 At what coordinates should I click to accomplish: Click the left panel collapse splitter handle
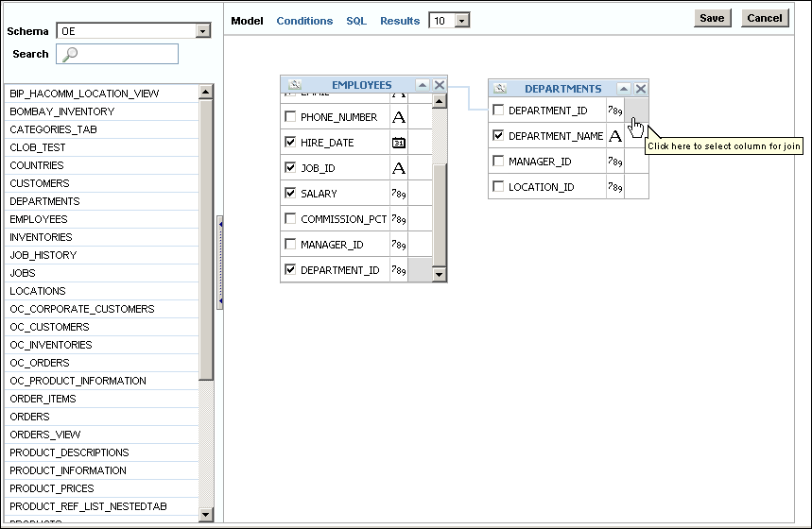(220, 263)
